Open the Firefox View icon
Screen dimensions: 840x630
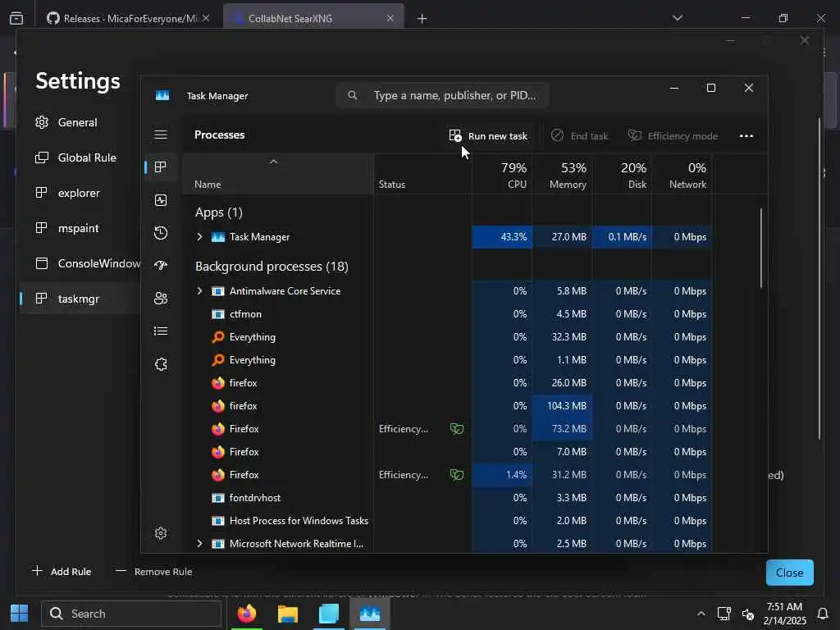click(x=16, y=18)
